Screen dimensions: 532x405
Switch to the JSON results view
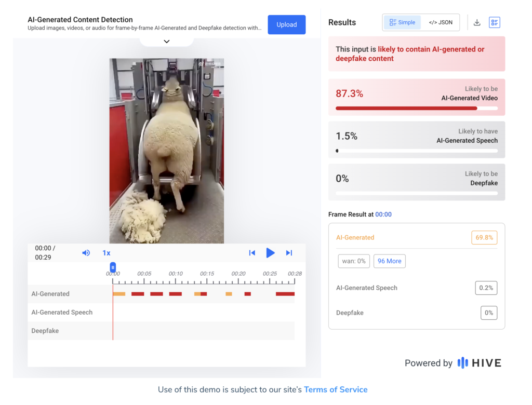[441, 23]
